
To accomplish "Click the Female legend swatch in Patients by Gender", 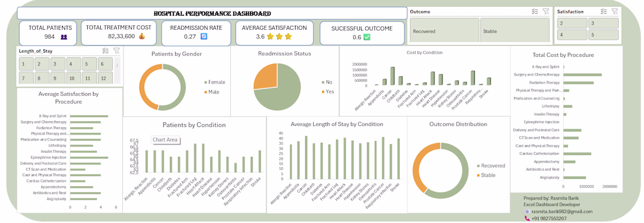I will [x=205, y=82].
